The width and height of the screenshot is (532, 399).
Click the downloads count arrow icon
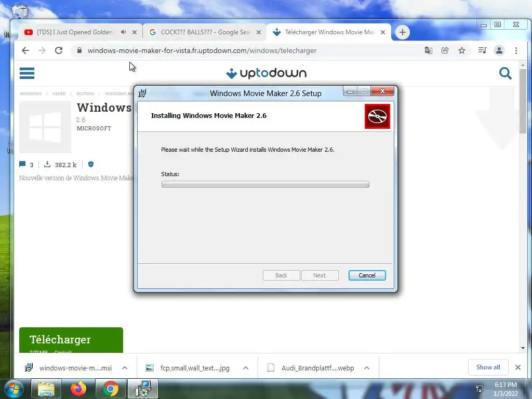point(47,164)
